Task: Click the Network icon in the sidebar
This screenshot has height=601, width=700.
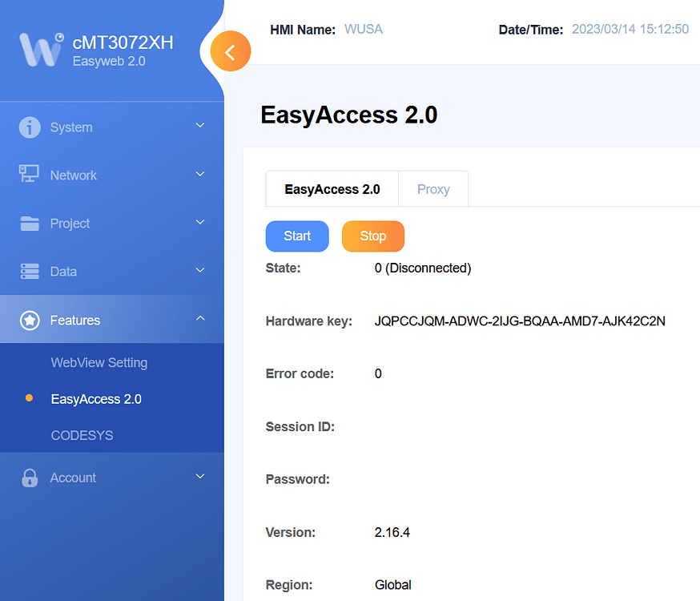Action: pos(29,175)
